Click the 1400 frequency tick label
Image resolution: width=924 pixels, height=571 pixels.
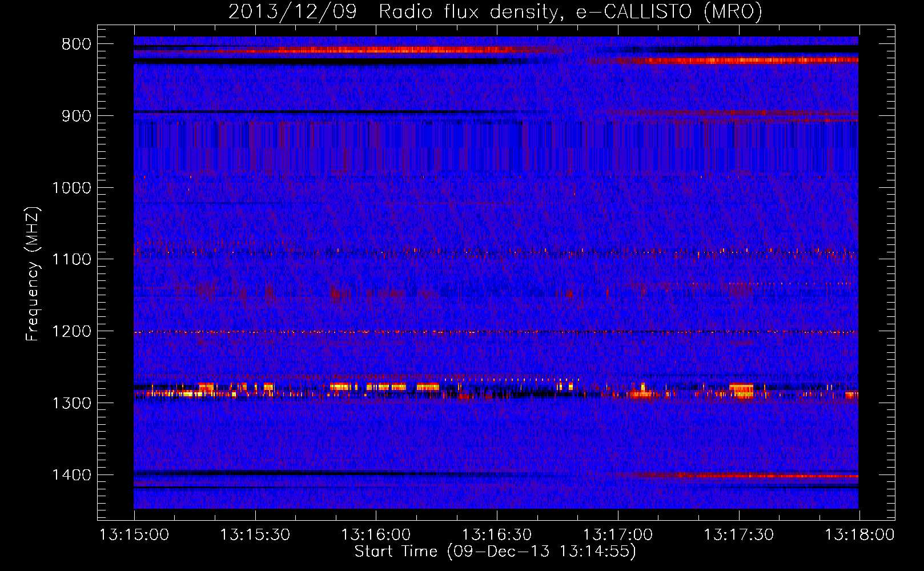pyautogui.click(x=71, y=475)
